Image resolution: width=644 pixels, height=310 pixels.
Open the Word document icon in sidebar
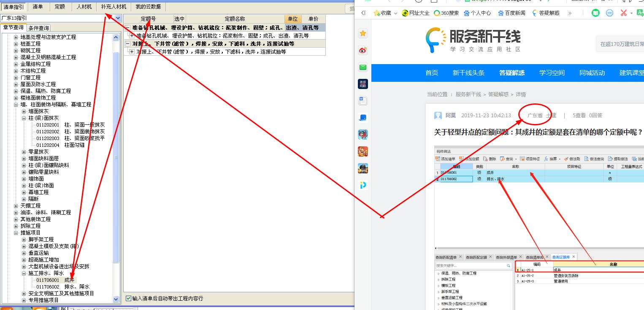[x=363, y=101]
